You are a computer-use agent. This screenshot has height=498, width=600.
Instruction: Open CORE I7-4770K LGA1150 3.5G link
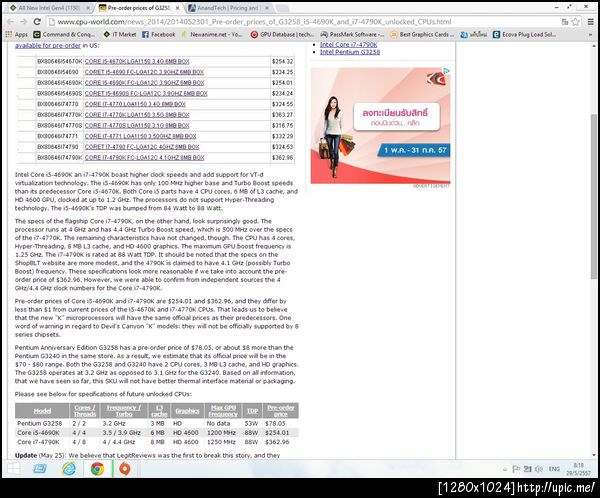click(137, 115)
